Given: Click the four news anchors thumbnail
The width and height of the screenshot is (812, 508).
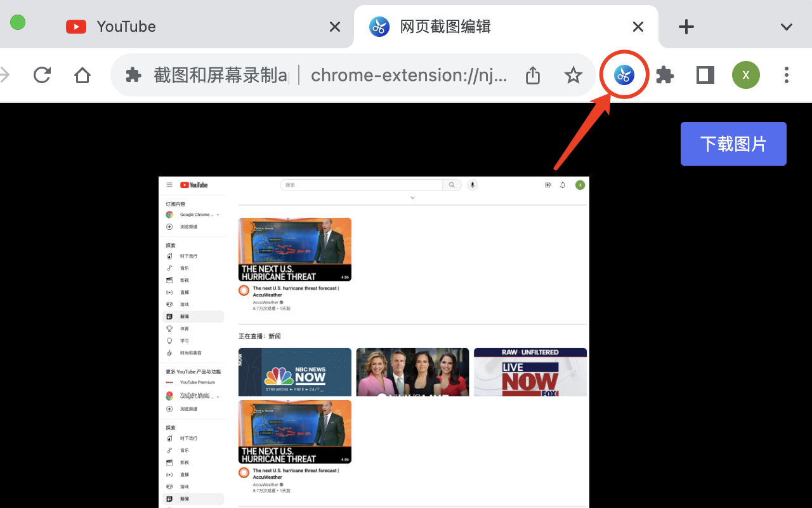Looking at the screenshot, I should (x=412, y=372).
